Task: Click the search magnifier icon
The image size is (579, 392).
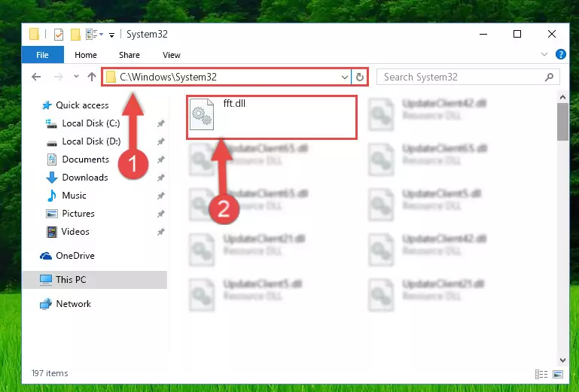Action: tap(549, 77)
